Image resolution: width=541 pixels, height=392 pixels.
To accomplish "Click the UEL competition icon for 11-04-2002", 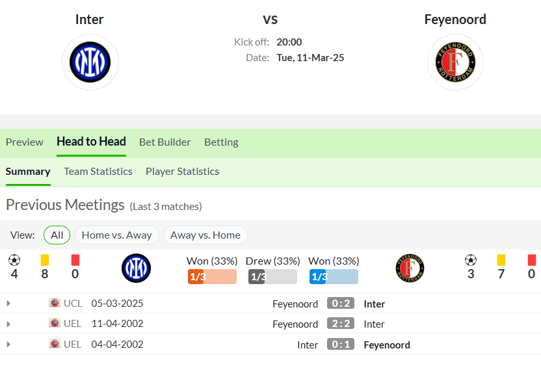I will [x=55, y=323].
